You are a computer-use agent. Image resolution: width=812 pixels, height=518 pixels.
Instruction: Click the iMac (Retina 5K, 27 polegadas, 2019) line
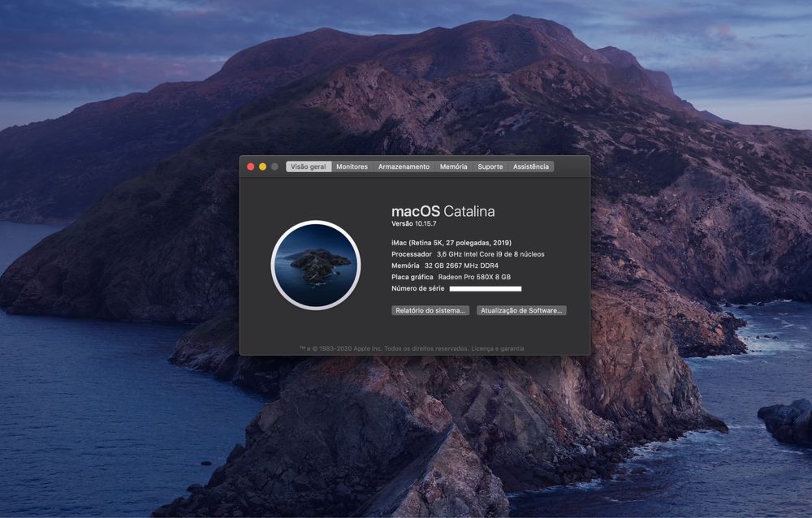pyautogui.click(x=451, y=243)
